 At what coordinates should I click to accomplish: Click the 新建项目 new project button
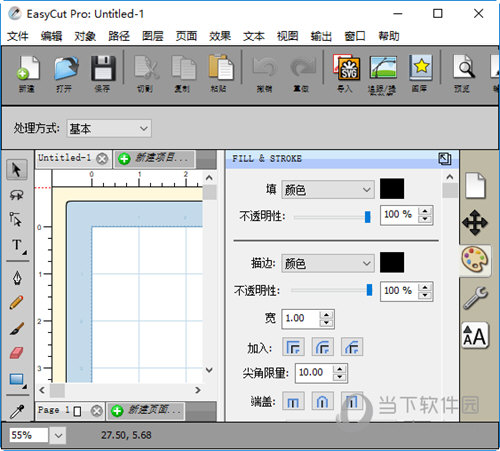coord(154,158)
